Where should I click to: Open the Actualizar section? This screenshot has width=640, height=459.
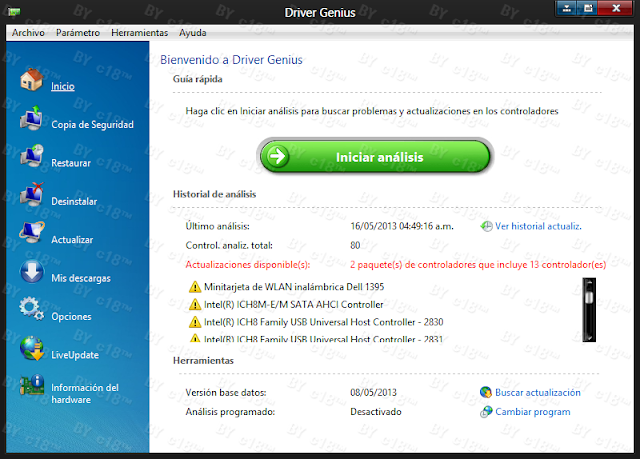pos(72,239)
